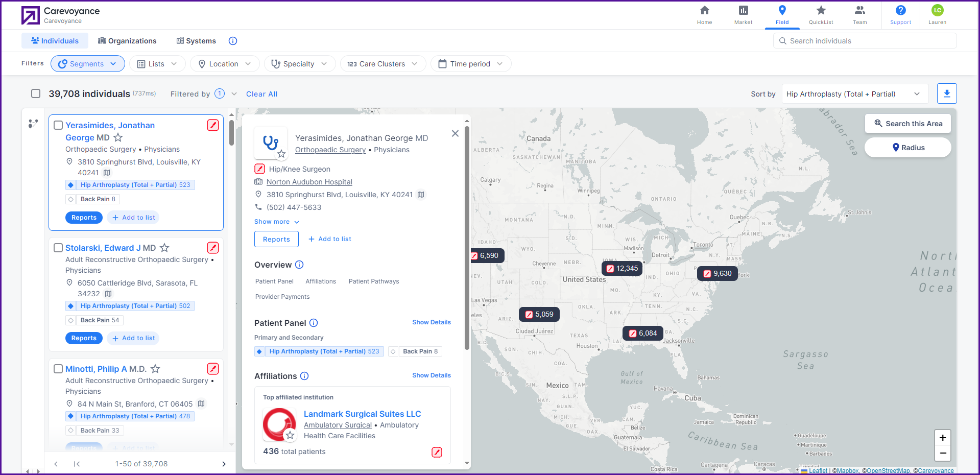Expand the Segments filter dropdown
Image resolution: width=980 pixels, height=475 pixels.
point(88,64)
